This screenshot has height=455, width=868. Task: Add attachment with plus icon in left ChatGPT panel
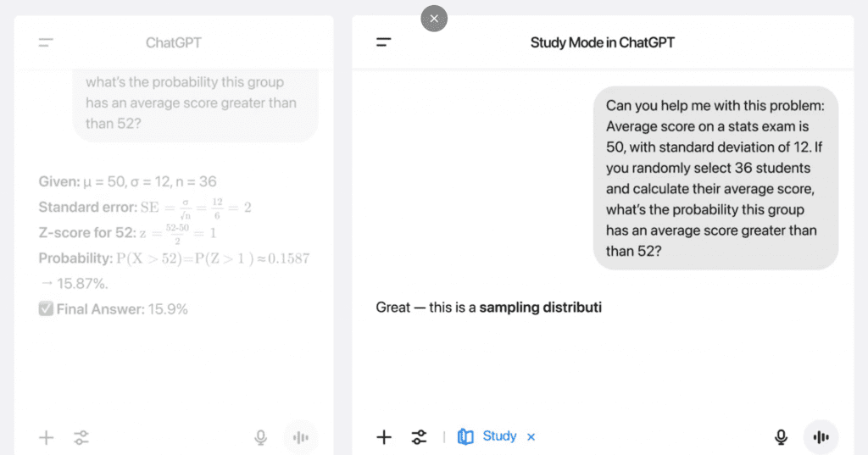(x=47, y=438)
